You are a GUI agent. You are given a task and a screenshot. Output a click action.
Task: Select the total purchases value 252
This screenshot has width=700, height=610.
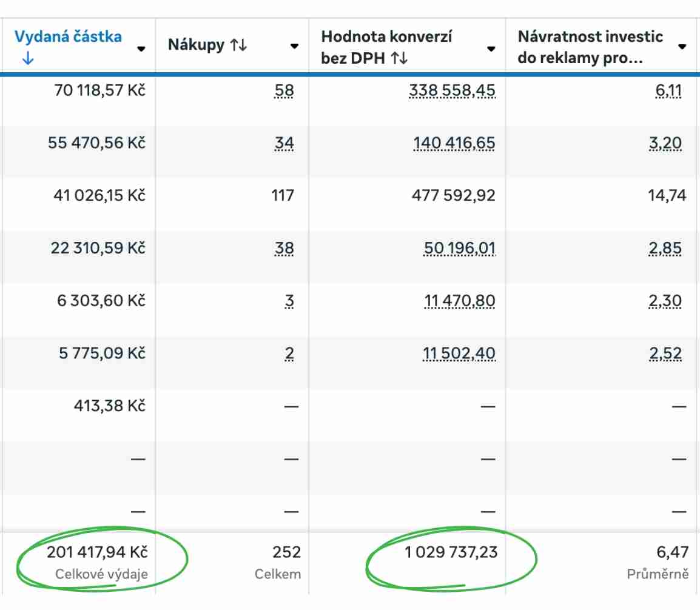pyautogui.click(x=286, y=552)
